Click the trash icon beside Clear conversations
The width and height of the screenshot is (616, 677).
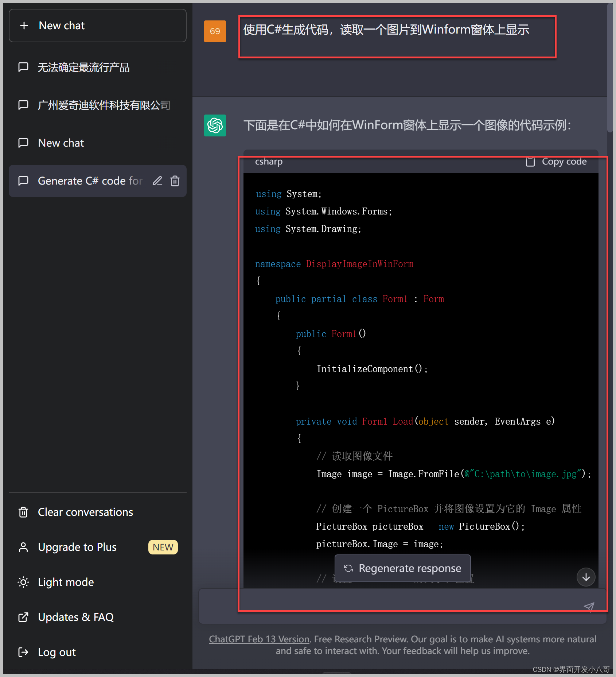pyautogui.click(x=23, y=512)
